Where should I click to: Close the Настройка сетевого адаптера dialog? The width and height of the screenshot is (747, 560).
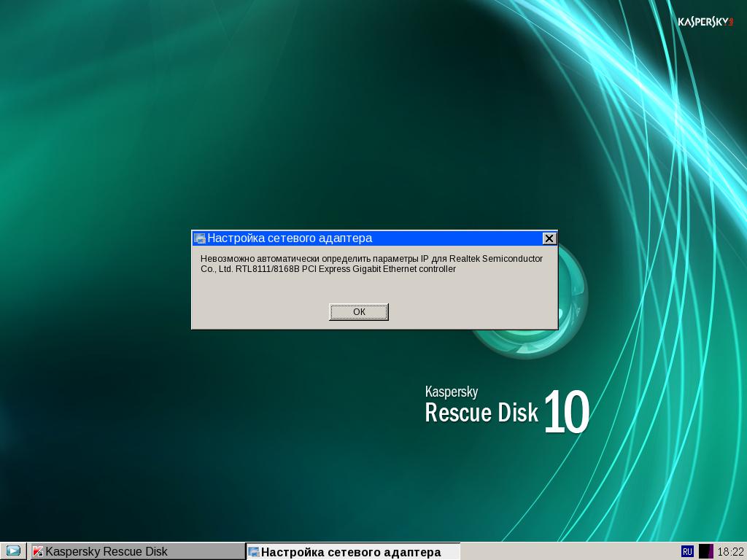click(549, 238)
